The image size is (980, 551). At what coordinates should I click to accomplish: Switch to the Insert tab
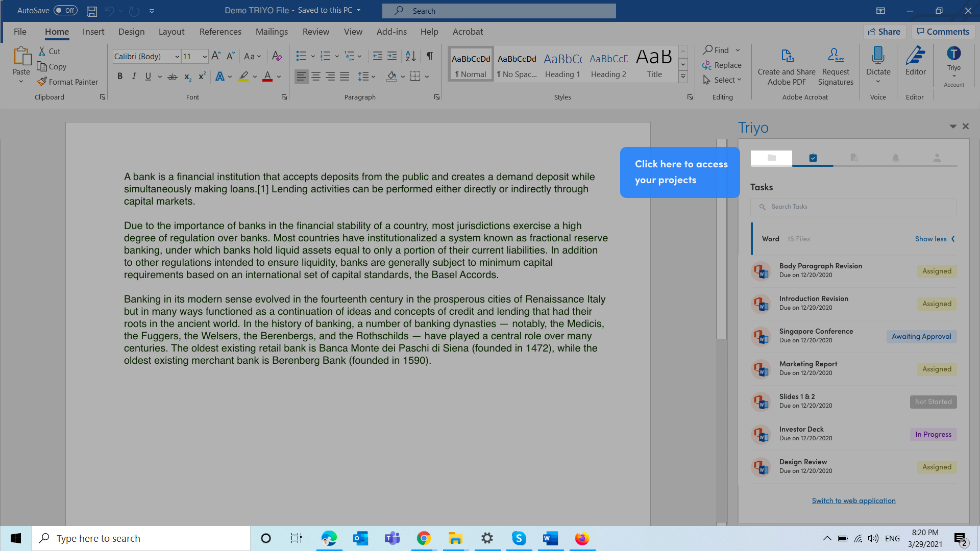[x=93, y=32]
